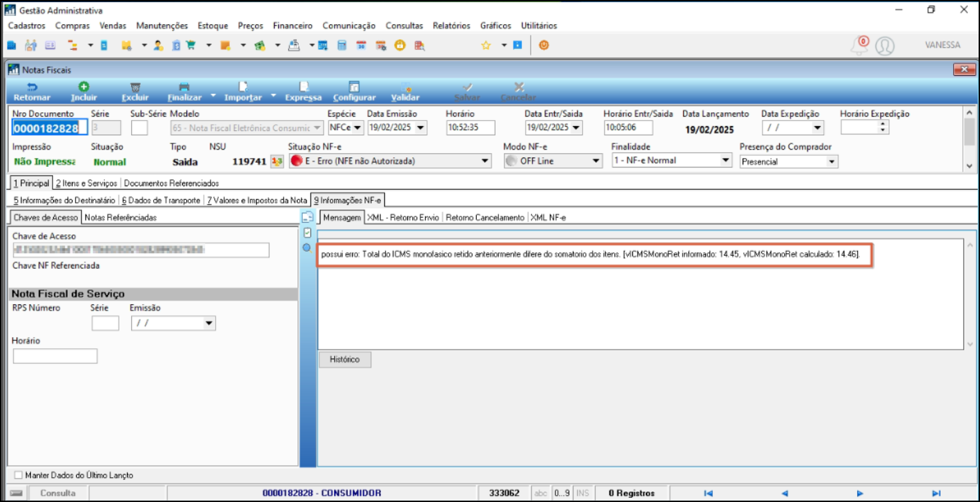Click the Sub-Série input box
980x502 pixels.
tap(139, 128)
